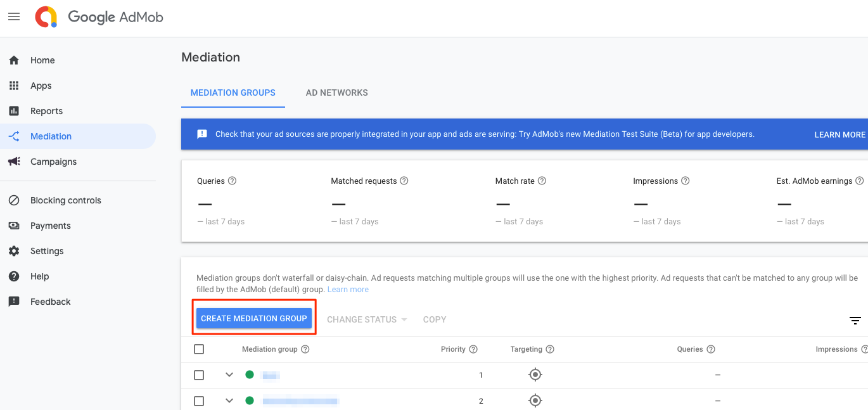The width and height of the screenshot is (868, 410).
Task: Click the Create Mediation Group button
Action: (254, 319)
